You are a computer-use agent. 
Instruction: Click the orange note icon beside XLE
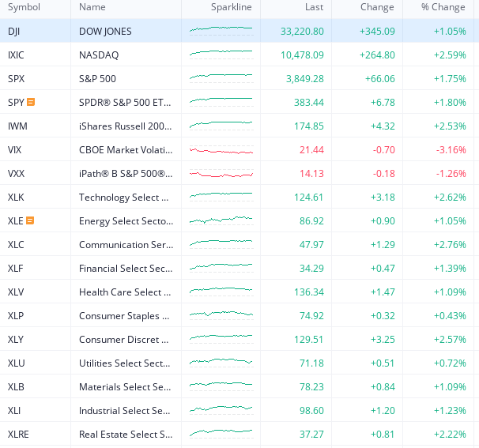click(30, 220)
